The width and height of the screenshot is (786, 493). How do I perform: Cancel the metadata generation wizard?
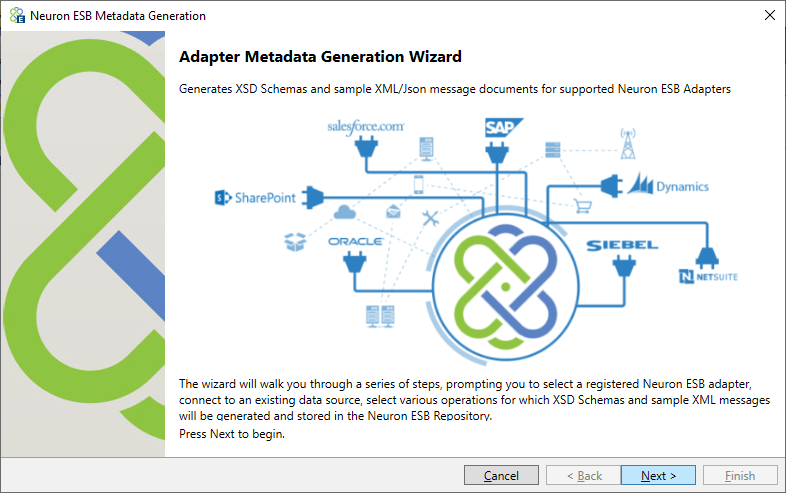(x=501, y=475)
